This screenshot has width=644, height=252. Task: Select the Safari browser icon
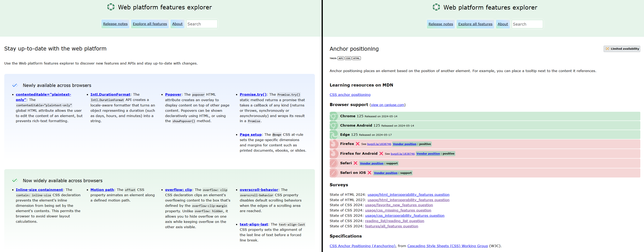point(334,163)
